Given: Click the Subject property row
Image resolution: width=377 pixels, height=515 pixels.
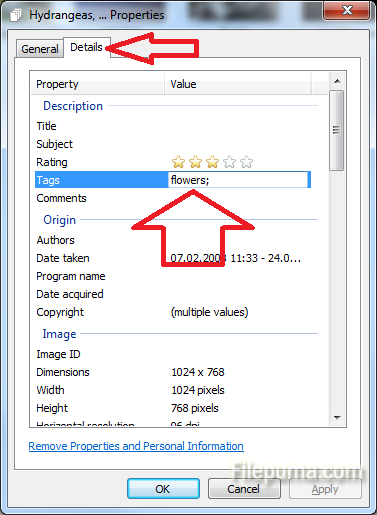Looking at the screenshot, I should (173, 144).
